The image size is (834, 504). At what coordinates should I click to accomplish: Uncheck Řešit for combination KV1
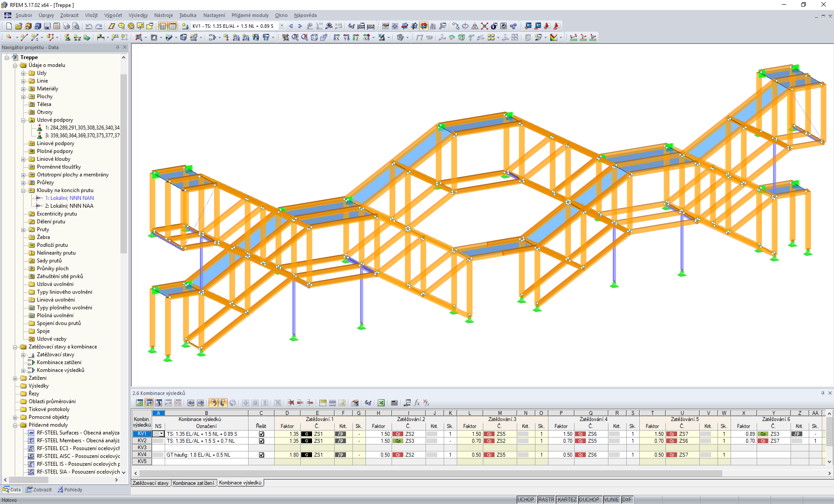(x=261, y=434)
